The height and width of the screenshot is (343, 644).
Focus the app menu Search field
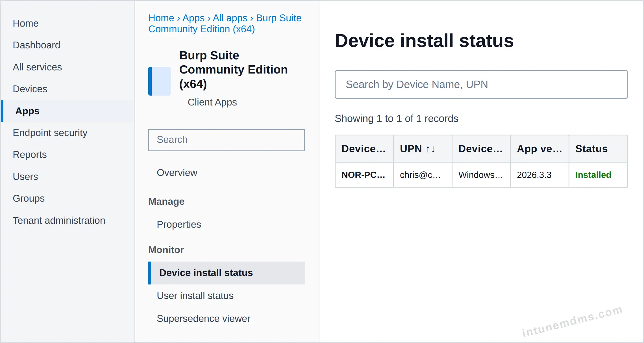[227, 140]
